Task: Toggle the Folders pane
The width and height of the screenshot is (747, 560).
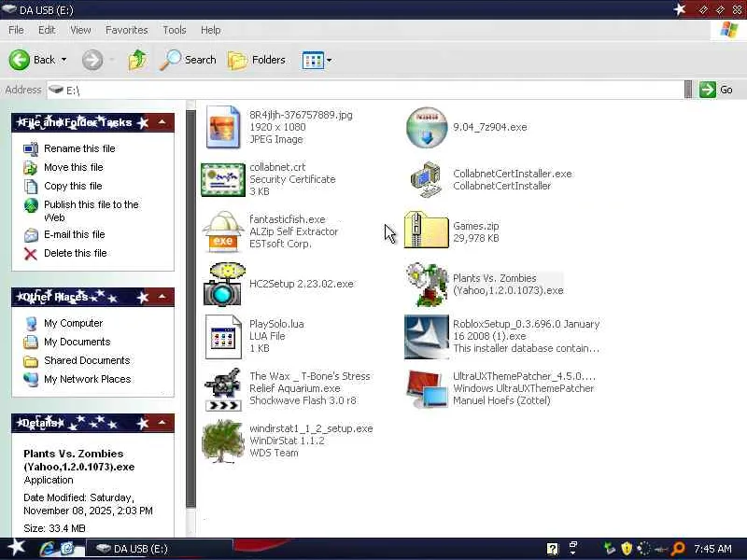Action: (256, 60)
